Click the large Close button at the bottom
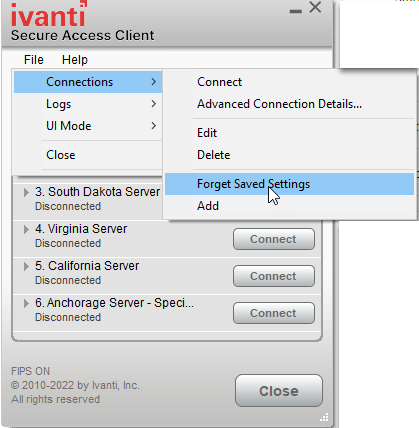 click(x=279, y=391)
